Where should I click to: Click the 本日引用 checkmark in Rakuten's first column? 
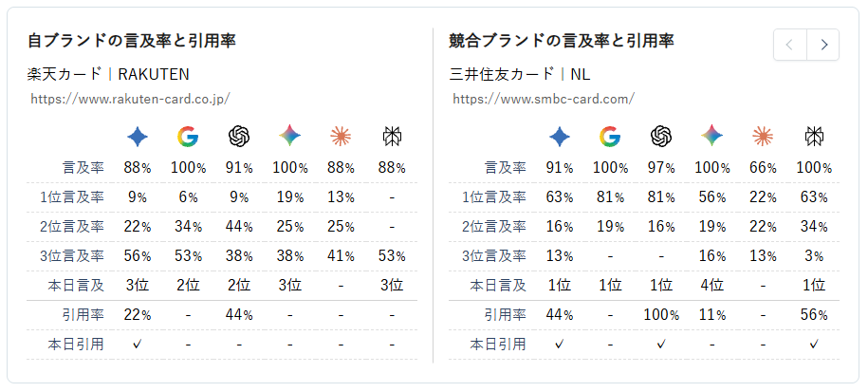click(x=138, y=345)
